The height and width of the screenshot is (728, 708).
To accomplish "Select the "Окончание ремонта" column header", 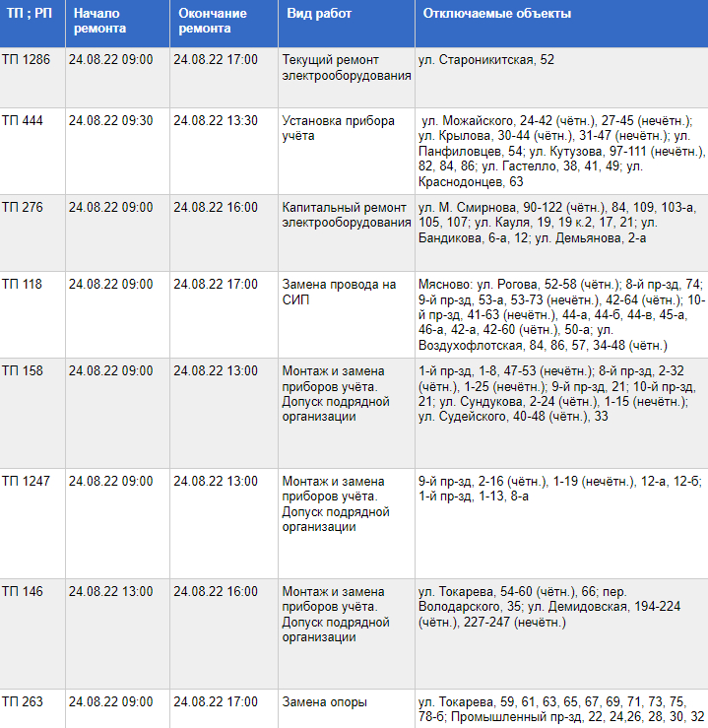I will click(213, 22).
